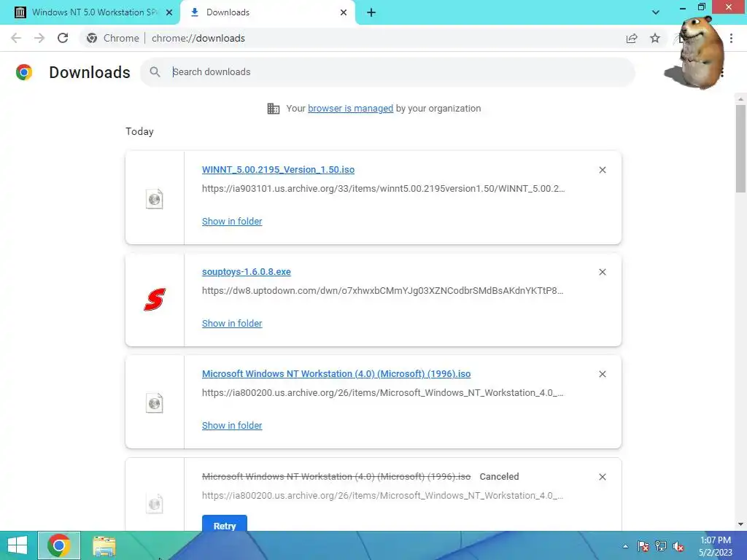This screenshot has height=560, width=747.
Task: Remove souptoys-1.6.0.8.exe from list
Action: point(603,272)
